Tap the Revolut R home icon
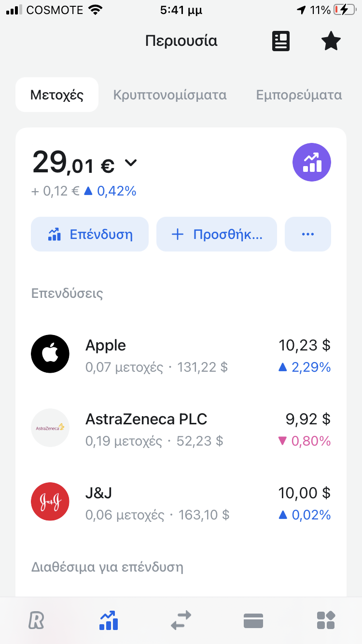The image size is (362, 644). [x=36, y=620]
